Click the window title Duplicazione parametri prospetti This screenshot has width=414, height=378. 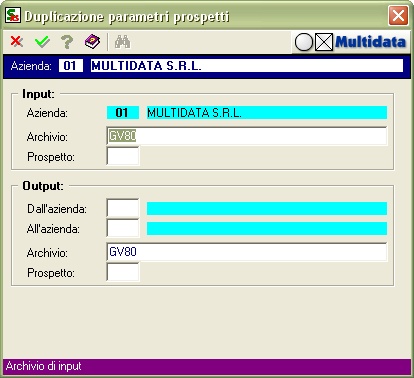pos(127,17)
